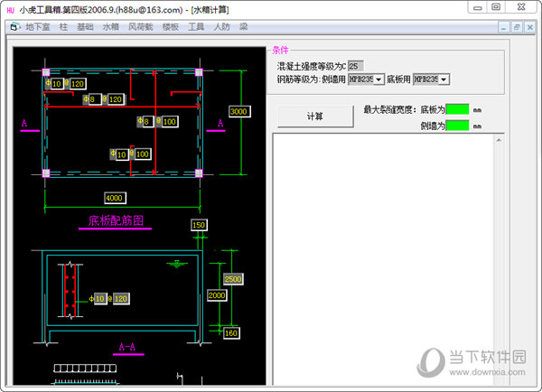
Task: Open the 地下室 menu
Action: point(38,27)
